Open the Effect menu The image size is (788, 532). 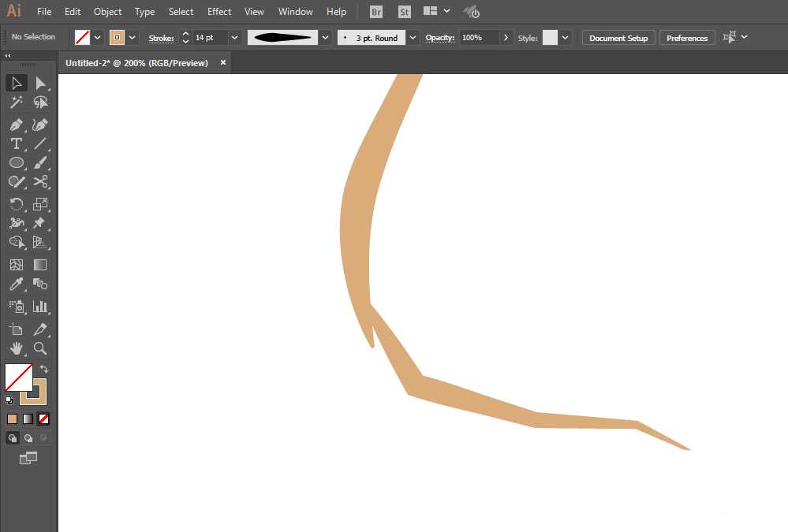coord(219,12)
